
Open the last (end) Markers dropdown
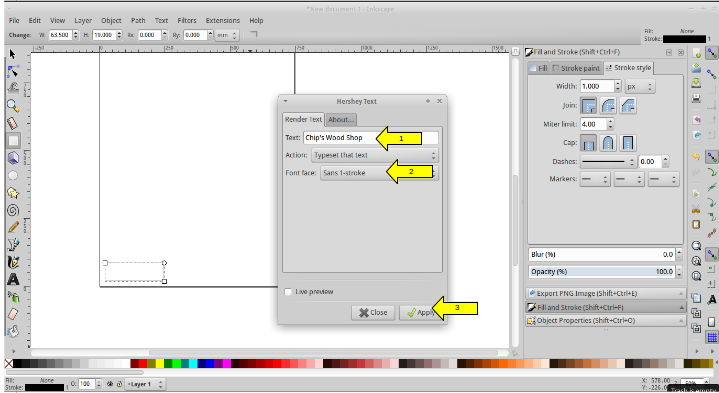tap(663, 179)
